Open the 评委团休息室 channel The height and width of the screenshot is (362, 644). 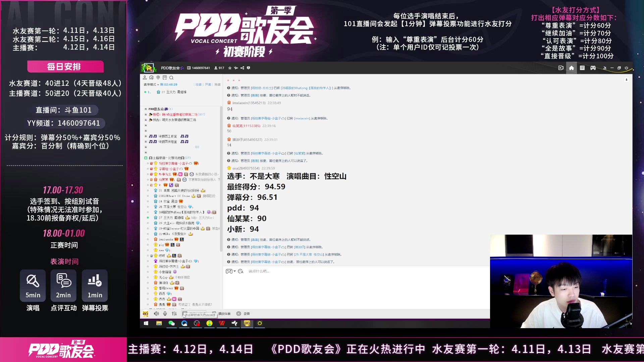click(168, 141)
